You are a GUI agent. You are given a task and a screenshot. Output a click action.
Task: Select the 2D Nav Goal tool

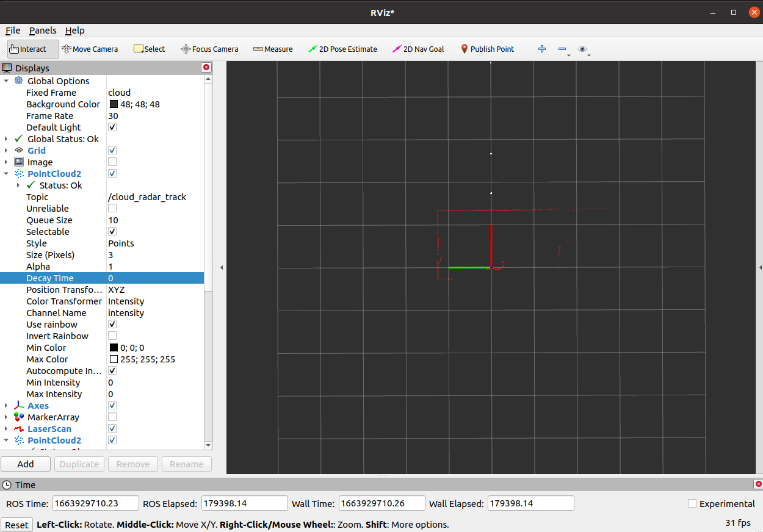[418, 49]
